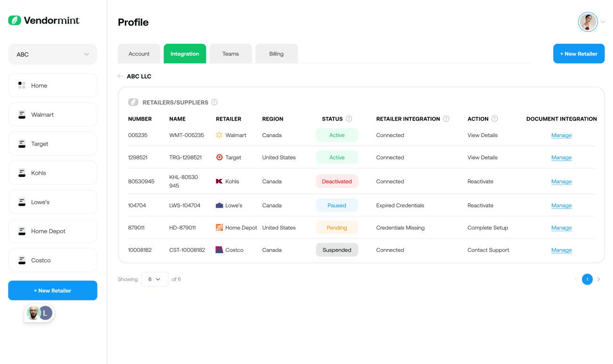
Task: Go to the previous page arrow
Action: 576,279
